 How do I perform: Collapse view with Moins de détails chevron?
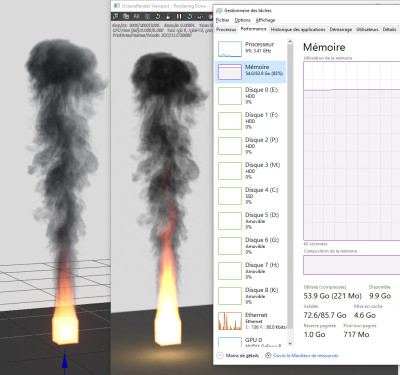point(220,356)
